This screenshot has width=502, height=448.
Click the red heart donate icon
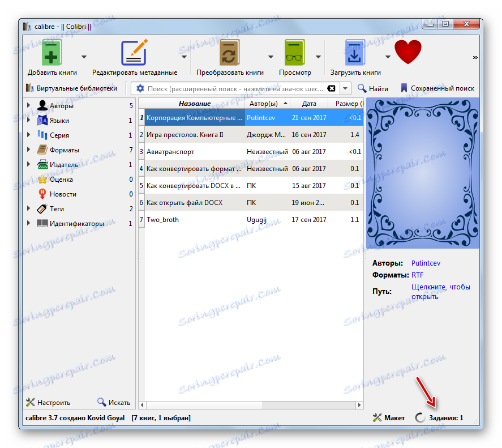coord(408,52)
